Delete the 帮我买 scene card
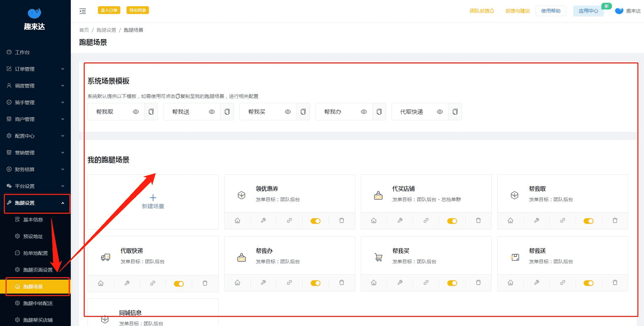This screenshot has height=326, width=644. 478,282
